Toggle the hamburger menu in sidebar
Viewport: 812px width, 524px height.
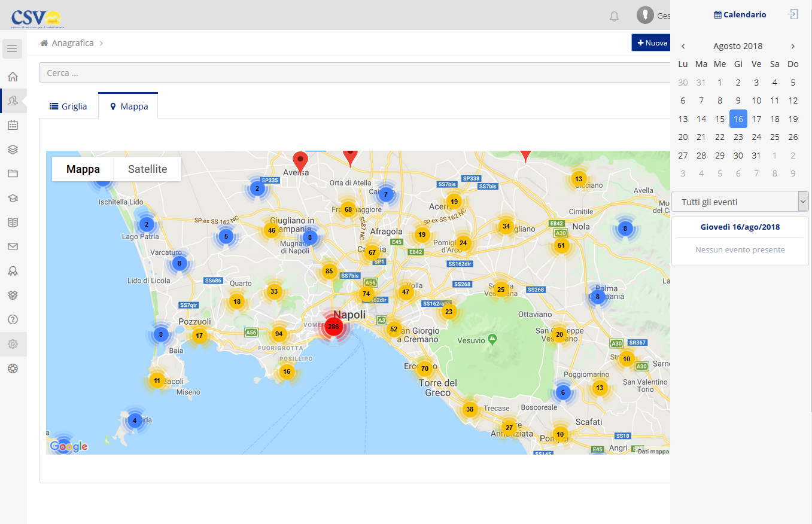coord(13,48)
